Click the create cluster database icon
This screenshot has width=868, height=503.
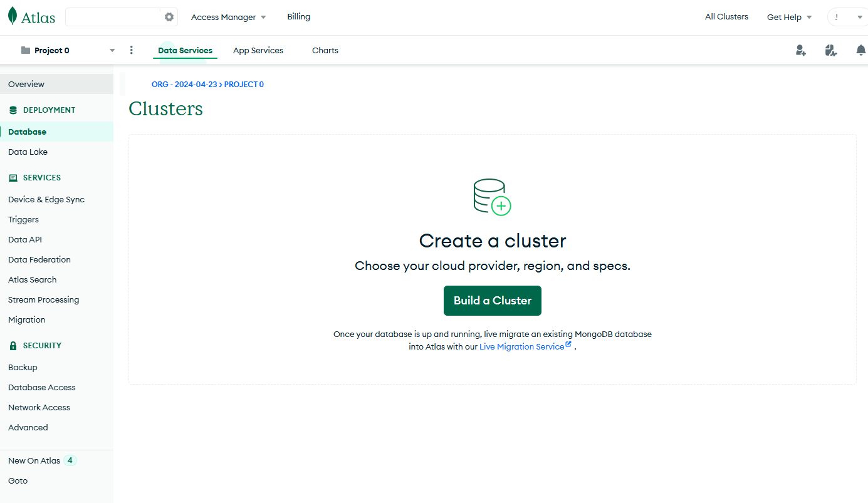[493, 197]
